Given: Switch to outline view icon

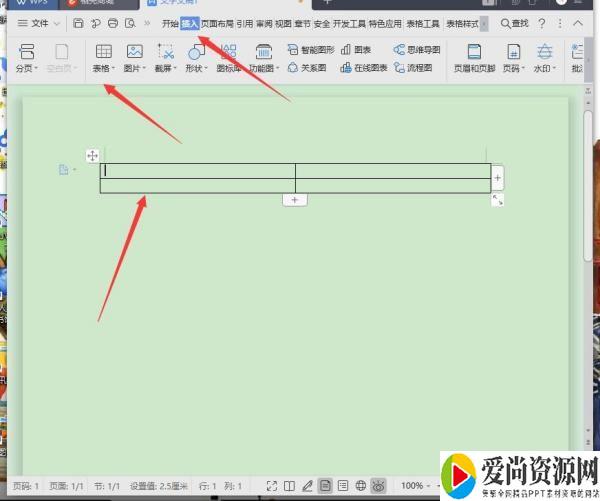Looking at the screenshot, I should pyautogui.click(x=343, y=486).
